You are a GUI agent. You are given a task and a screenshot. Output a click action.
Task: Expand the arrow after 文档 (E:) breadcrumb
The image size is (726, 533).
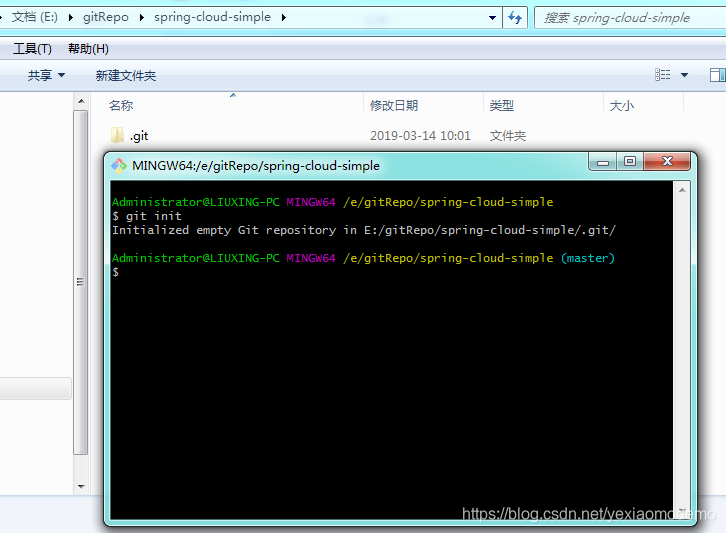[70, 18]
